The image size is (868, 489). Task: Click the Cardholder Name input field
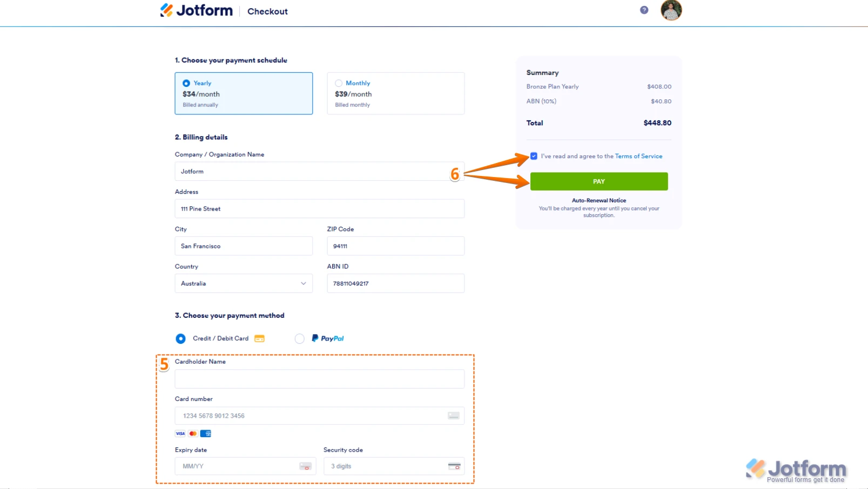[x=319, y=379]
